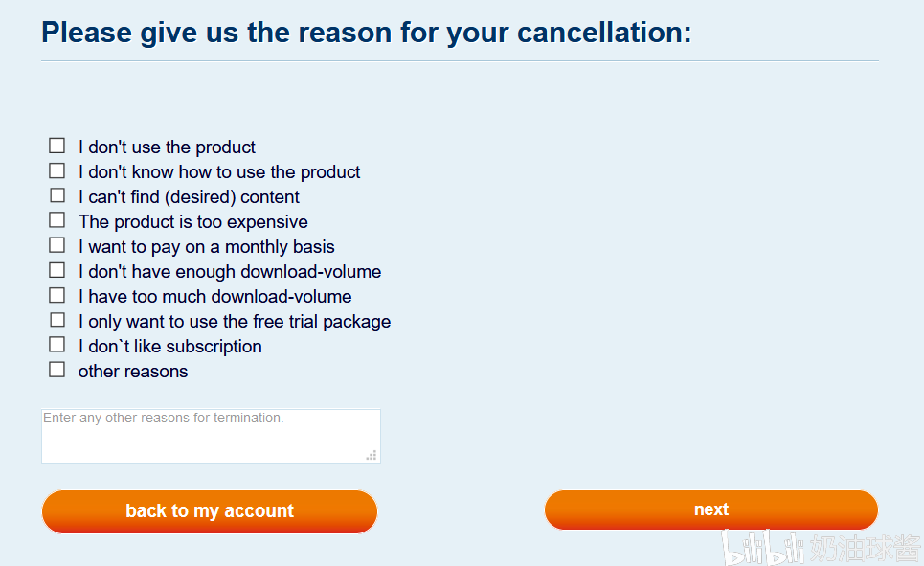Tick the "I don't know how to use the product" checkbox

[57, 170]
